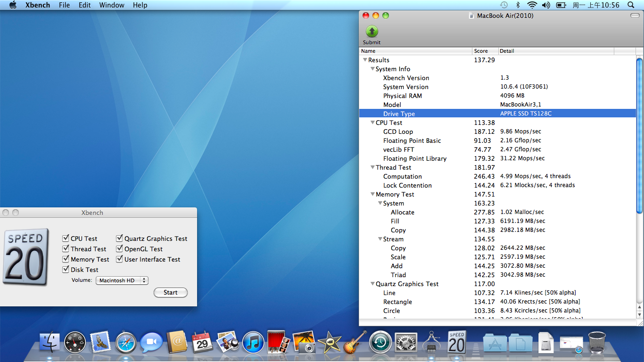Toggle the User Interface Test checkbox

(x=120, y=259)
